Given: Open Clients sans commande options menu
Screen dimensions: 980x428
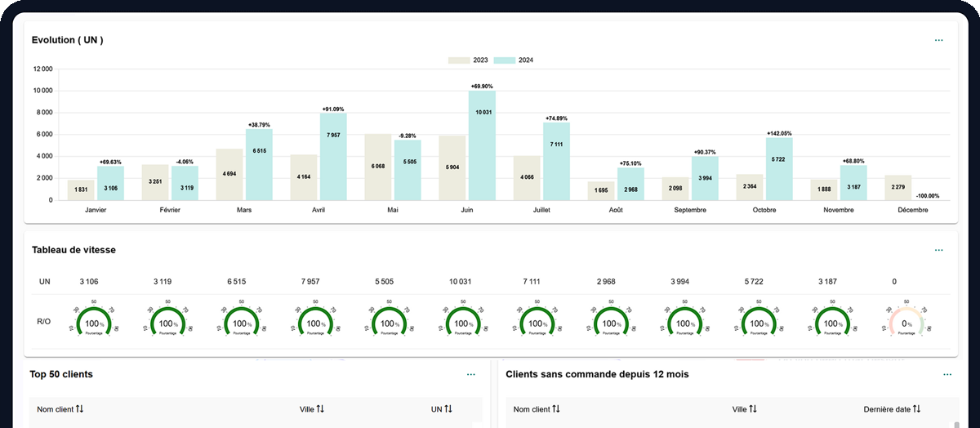Looking at the screenshot, I should [x=947, y=374].
